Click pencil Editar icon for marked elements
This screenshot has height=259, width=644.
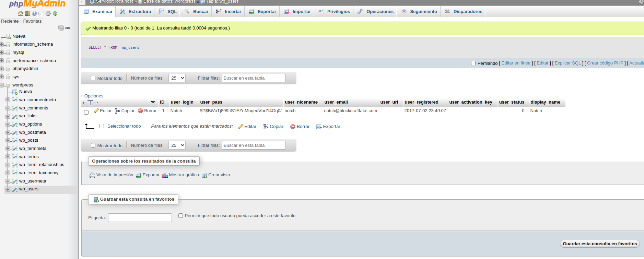coord(241,127)
